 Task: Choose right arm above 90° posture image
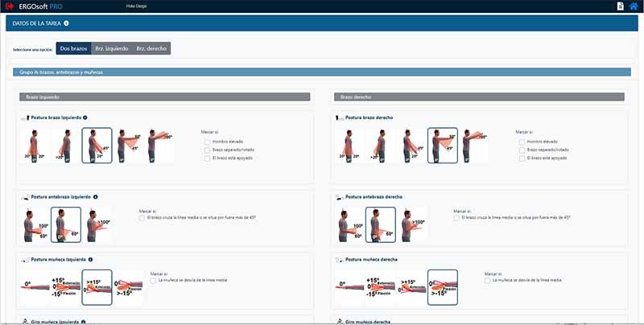474,146
